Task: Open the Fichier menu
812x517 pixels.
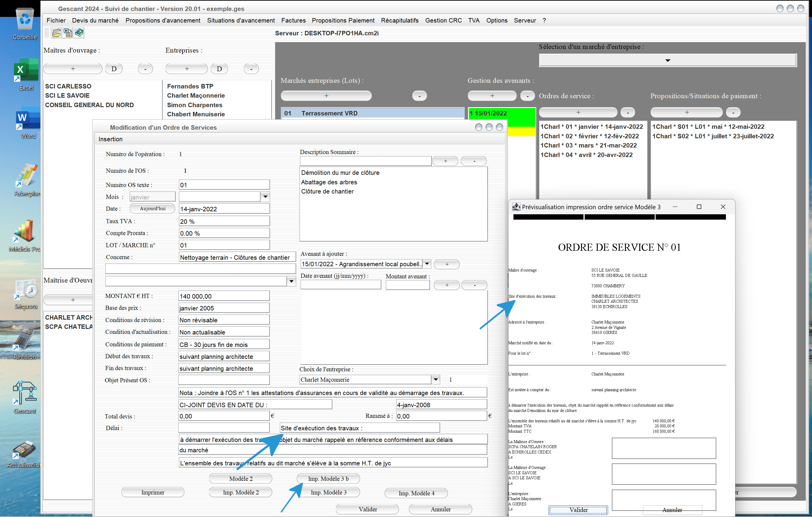Action: pyautogui.click(x=56, y=20)
